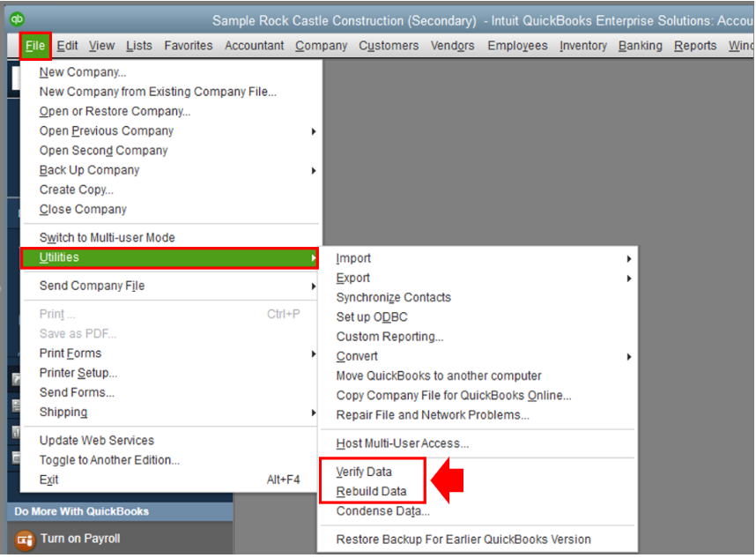Open the Banking menu
The height and width of the screenshot is (558, 756).
point(641,46)
